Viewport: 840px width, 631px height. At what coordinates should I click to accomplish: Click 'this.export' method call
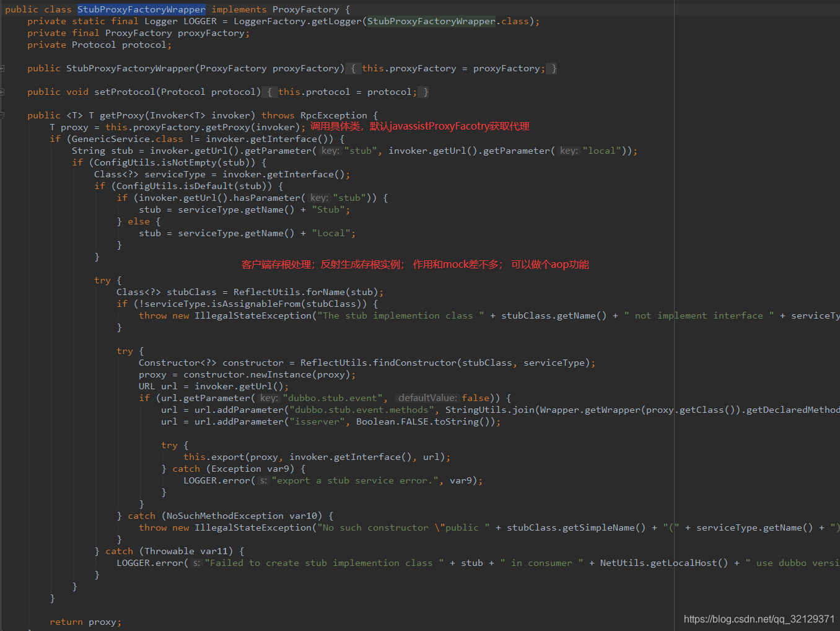point(214,457)
